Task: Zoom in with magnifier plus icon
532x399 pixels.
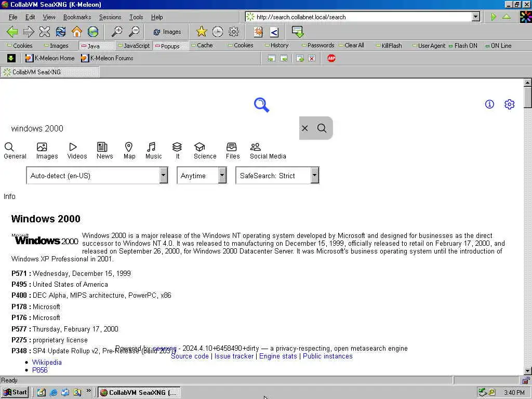Action: [x=117, y=32]
